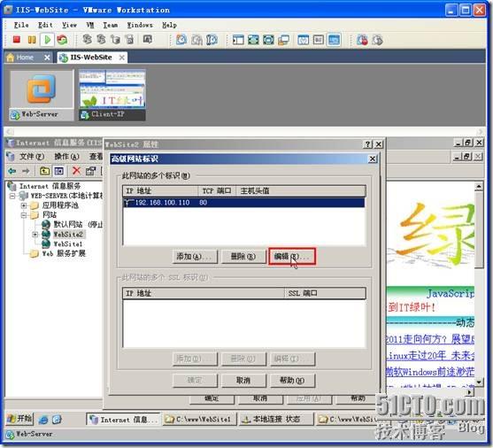The height and width of the screenshot is (448, 493).
Task: Click the C:\www\WebSite1 taskbar button
Action: (200, 420)
